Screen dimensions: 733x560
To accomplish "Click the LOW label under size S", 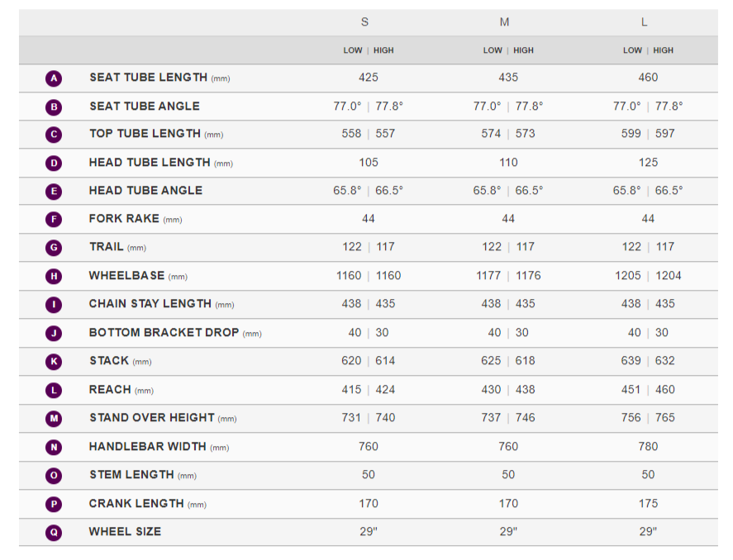I will [353, 50].
